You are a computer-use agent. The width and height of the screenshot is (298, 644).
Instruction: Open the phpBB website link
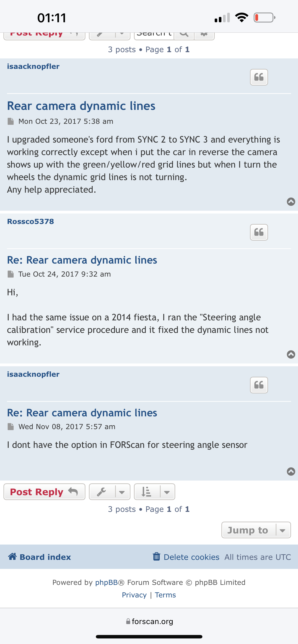point(106,583)
